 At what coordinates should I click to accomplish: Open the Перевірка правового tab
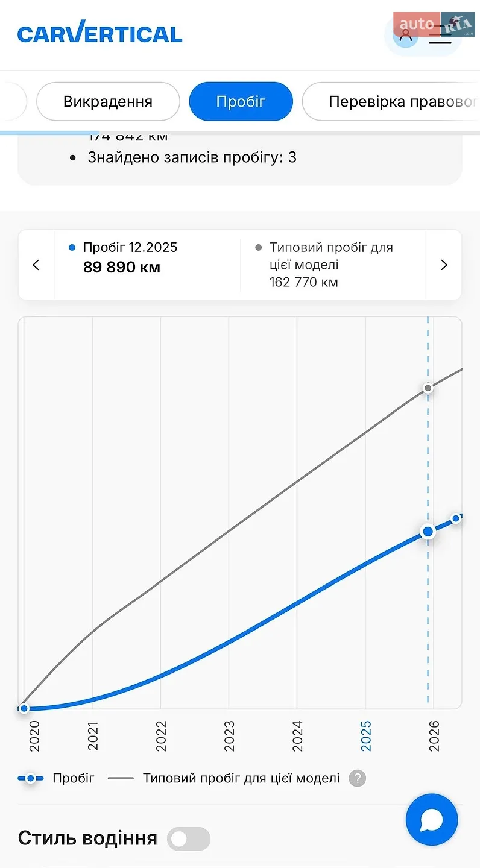pyautogui.click(x=391, y=101)
